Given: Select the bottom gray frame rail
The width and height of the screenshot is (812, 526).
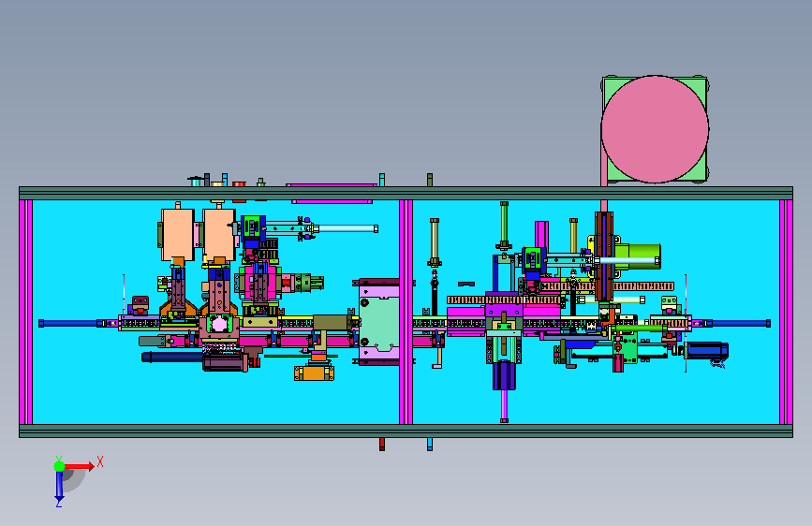Looking at the screenshot, I should [x=406, y=431].
